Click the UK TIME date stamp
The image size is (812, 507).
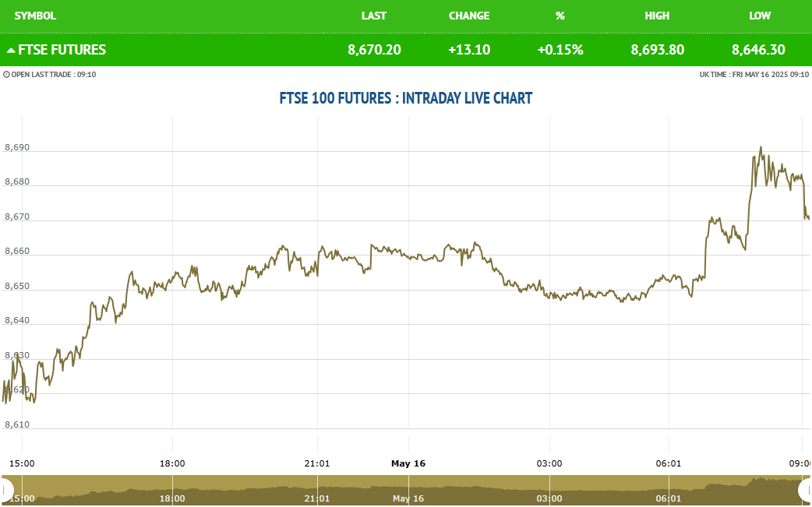click(754, 75)
